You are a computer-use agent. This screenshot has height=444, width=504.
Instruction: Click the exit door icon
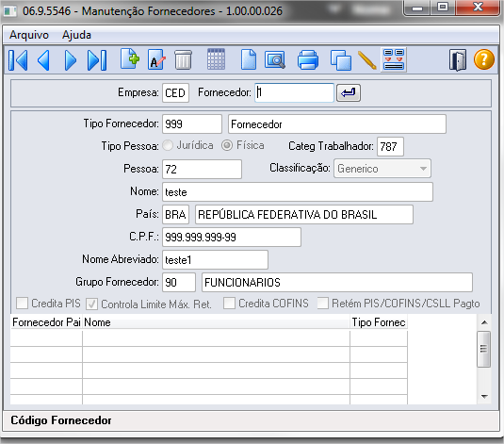tap(458, 59)
